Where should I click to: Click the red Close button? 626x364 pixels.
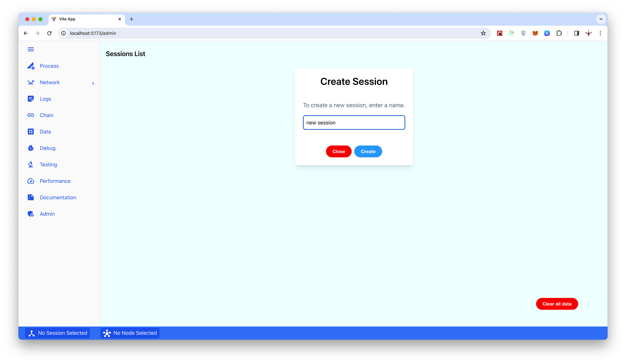click(x=339, y=151)
